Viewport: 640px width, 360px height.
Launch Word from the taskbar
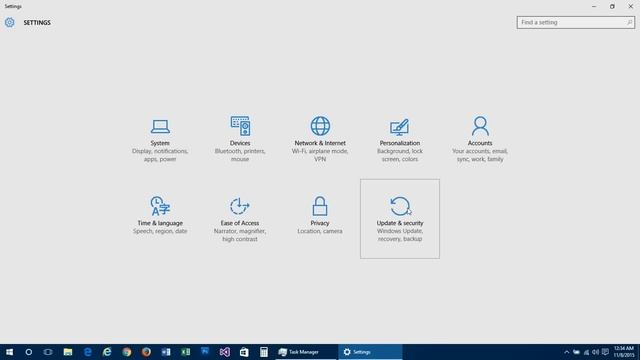[x=166, y=352]
